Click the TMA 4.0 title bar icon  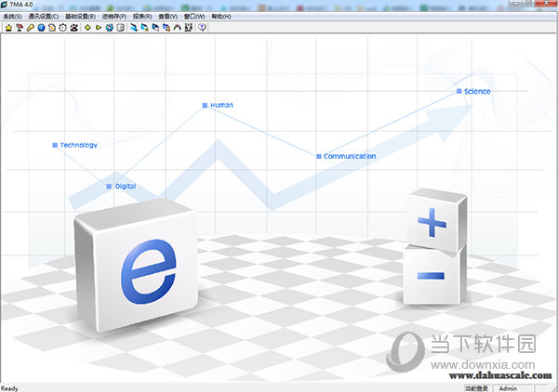click(4, 5)
